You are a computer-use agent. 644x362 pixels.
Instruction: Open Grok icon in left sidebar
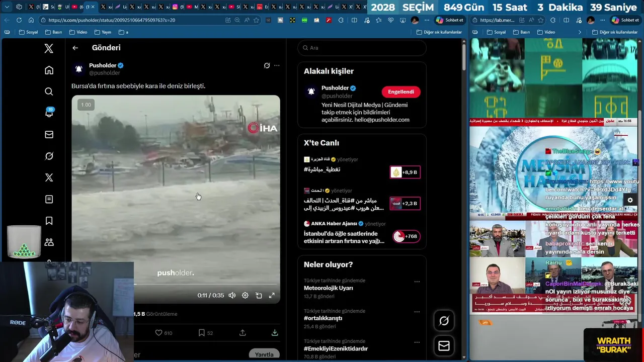(49, 156)
